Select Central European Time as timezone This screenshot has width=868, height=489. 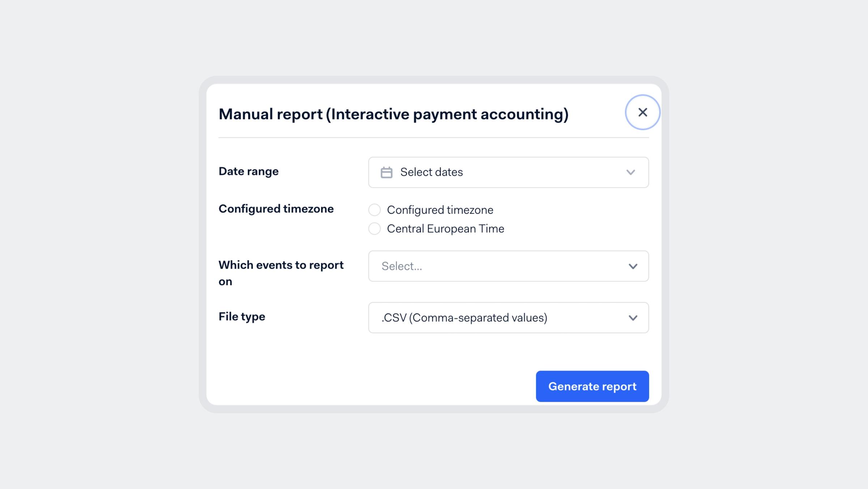(374, 228)
